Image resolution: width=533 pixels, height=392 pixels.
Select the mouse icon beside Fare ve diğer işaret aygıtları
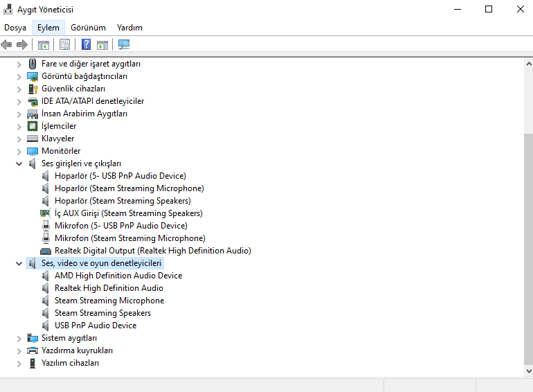tap(33, 64)
